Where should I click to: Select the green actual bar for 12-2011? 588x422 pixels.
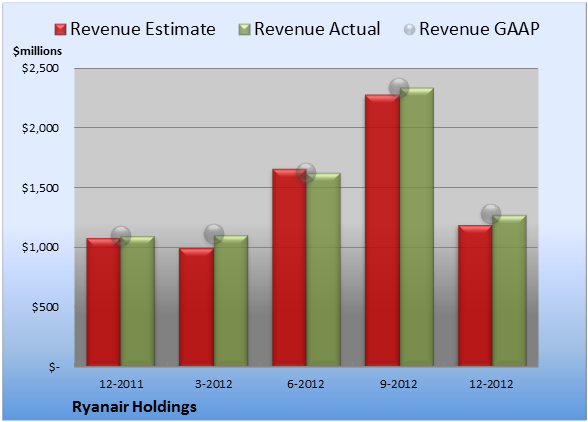138,301
